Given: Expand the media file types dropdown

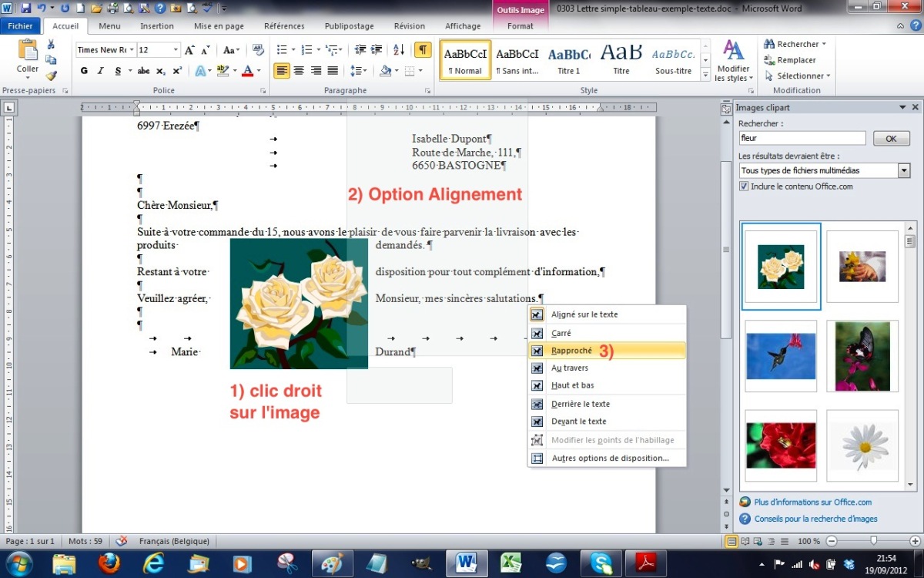Looking at the screenshot, I should 903,170.
